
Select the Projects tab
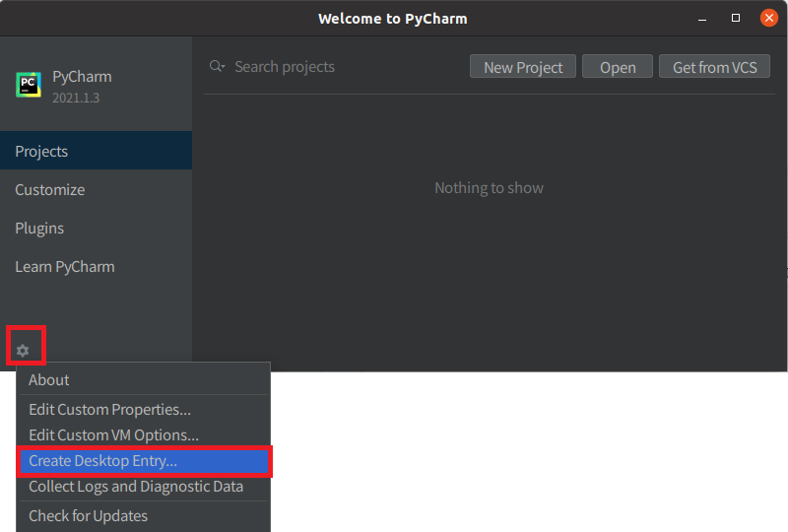coord(96,151)
